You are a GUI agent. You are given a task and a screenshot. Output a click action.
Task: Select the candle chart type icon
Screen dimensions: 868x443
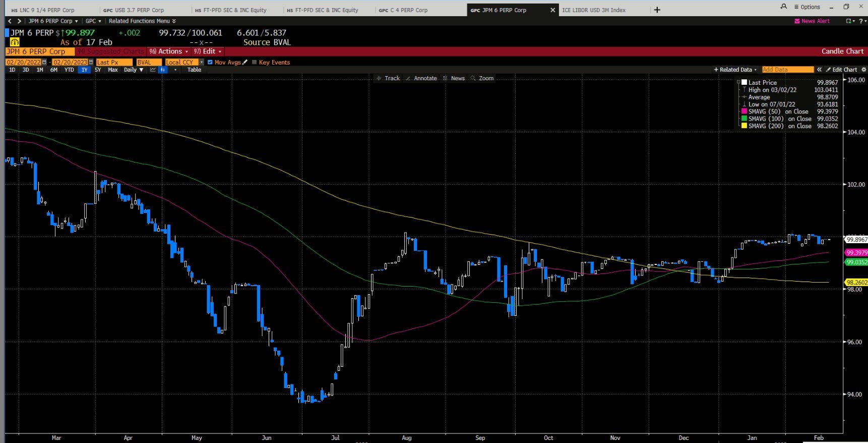click(163, 70)
